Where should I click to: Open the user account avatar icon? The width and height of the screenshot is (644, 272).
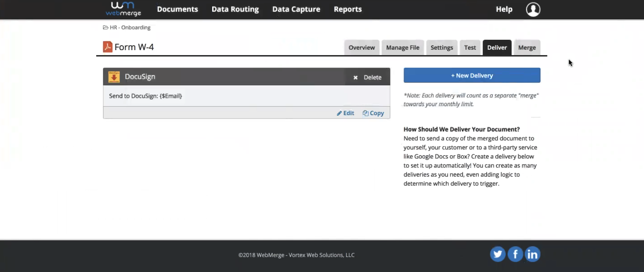tap(533, 9)
